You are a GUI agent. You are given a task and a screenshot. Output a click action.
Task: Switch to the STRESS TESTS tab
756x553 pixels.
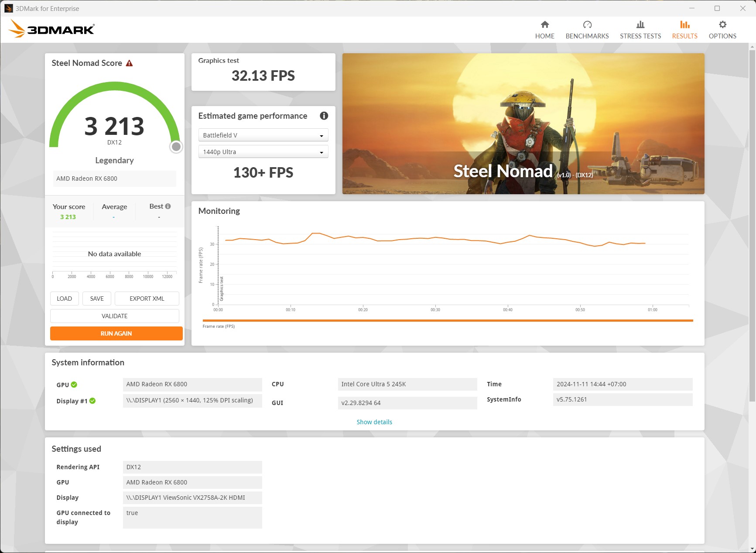pyautogui.click(x=640, y=30)
